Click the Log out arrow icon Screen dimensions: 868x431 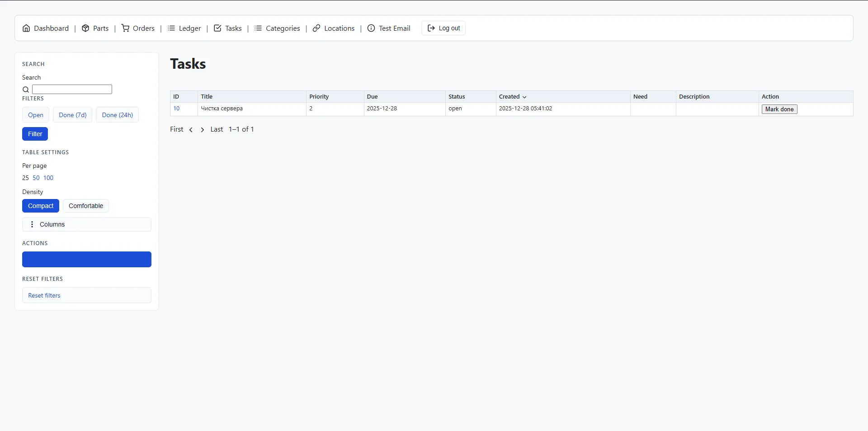pyautogui.click(x=431, y=28)
